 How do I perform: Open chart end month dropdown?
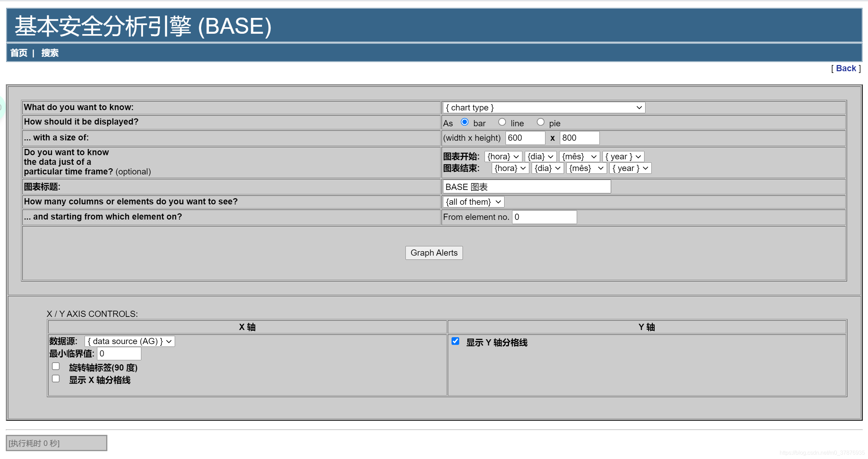click(x=586, y=168)
